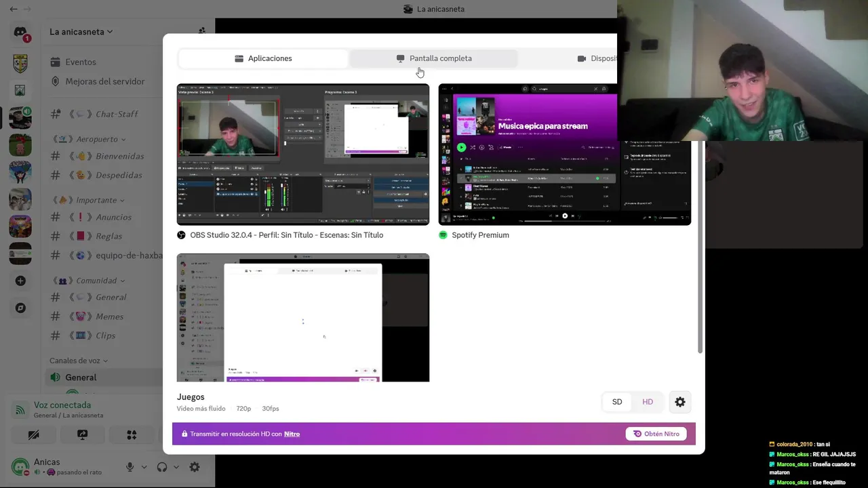Collapse the Canales de voz category
Image resolution: width=868 pixels, height=488 pixels.
pos(79,361)
